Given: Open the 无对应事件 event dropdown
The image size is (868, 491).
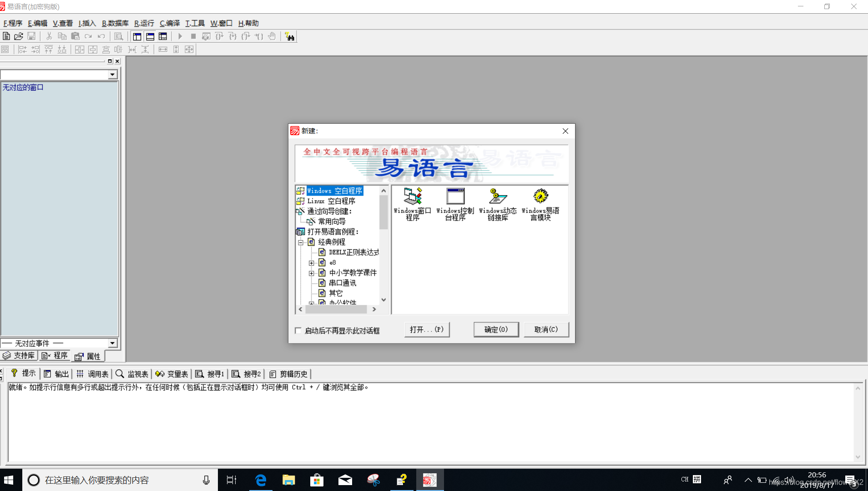Looking at the screenshot, I should pos(112,343).
